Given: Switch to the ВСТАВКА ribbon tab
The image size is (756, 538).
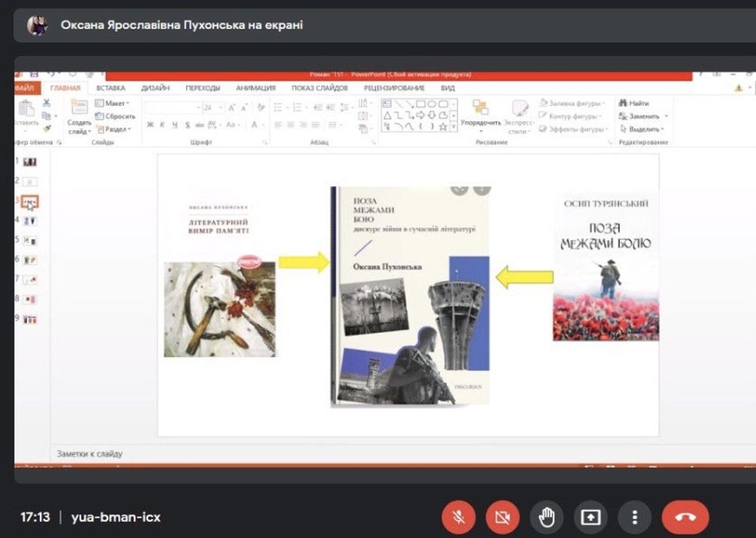Looking at the screenshot, I should coord(110,88).
